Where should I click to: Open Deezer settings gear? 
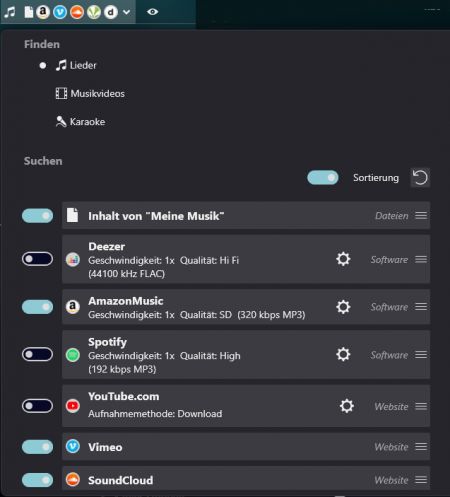coord(343,259)
